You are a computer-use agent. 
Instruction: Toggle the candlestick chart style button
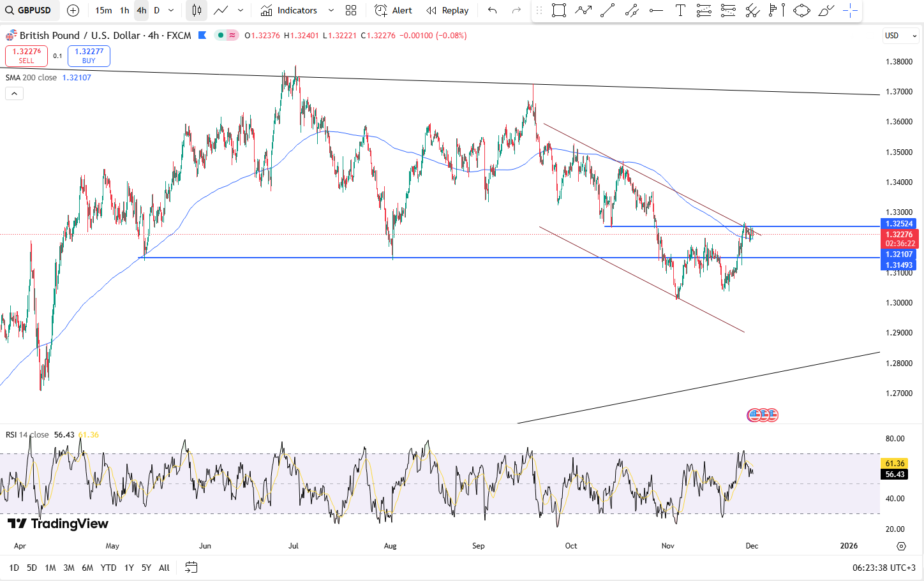coord(197,10)
